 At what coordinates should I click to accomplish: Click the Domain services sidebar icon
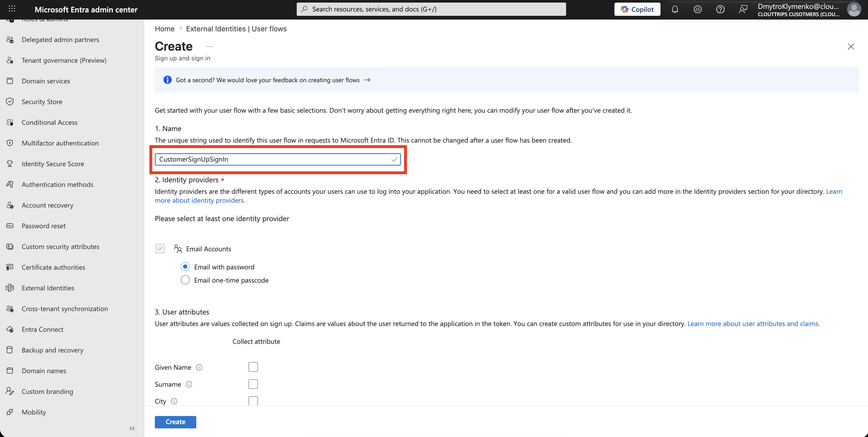click(10, 81)
